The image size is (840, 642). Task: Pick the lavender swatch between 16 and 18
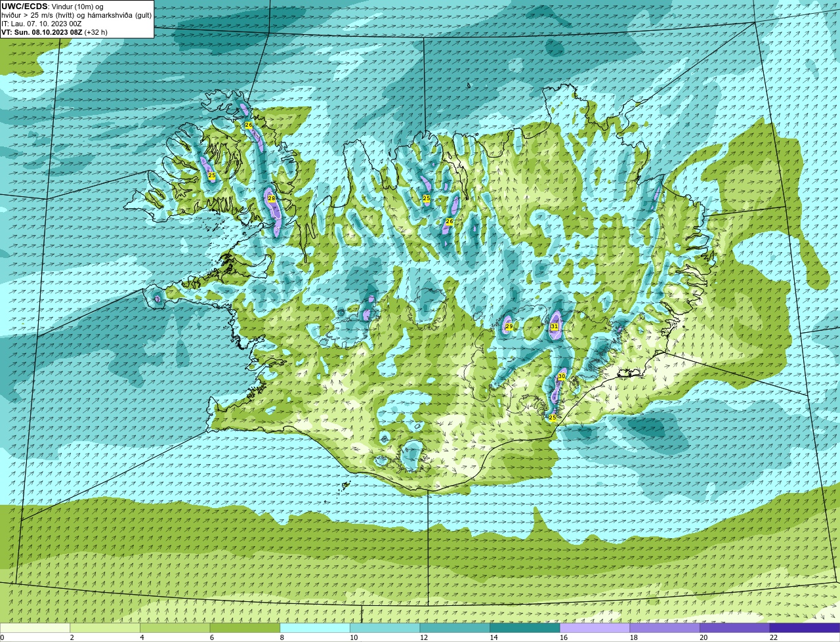(x=595, y=628)
